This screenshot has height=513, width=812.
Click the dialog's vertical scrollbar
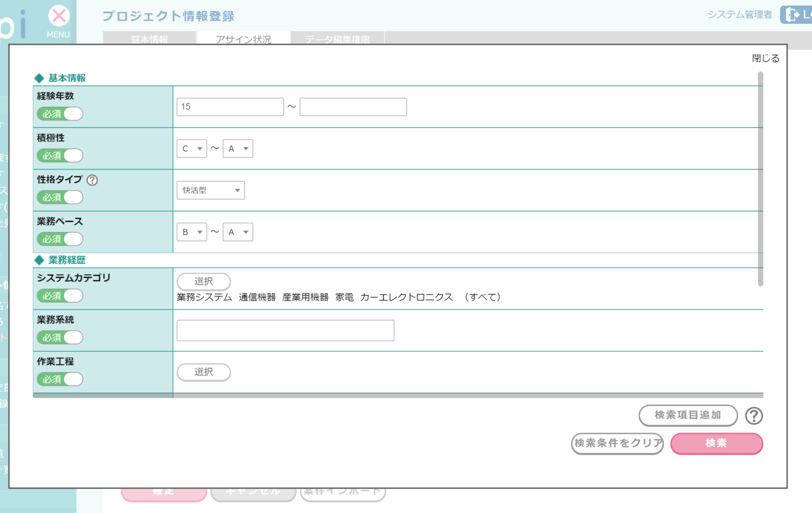pyautogui.click(x=760, y=180)
